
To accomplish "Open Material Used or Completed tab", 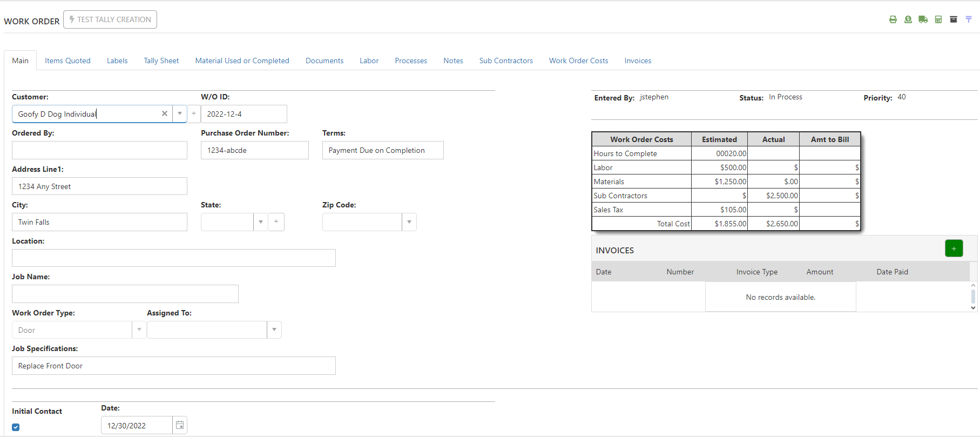I will pos(242,60).
